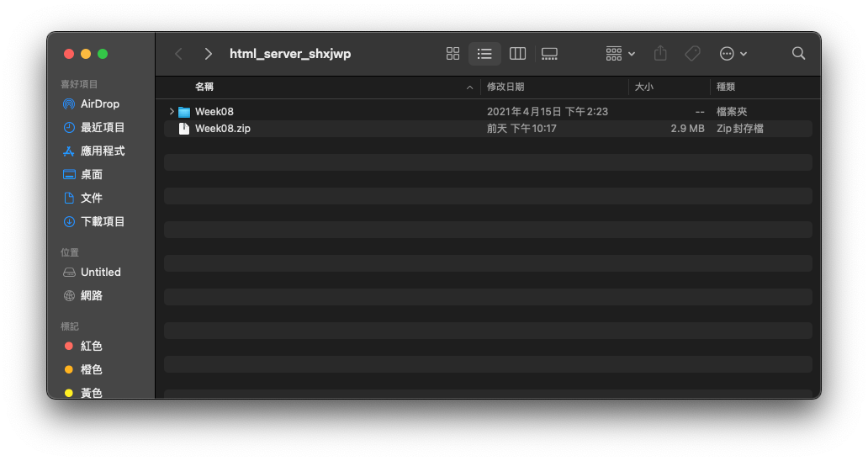Sort by 大小 column header
868x461 pixels.
click(643, 87)
